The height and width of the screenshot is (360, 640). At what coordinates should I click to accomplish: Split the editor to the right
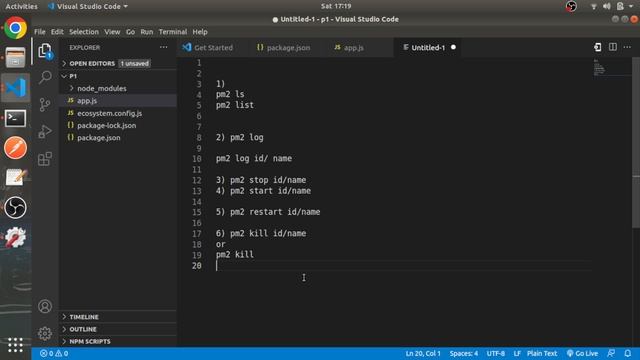tap(613, 47)
